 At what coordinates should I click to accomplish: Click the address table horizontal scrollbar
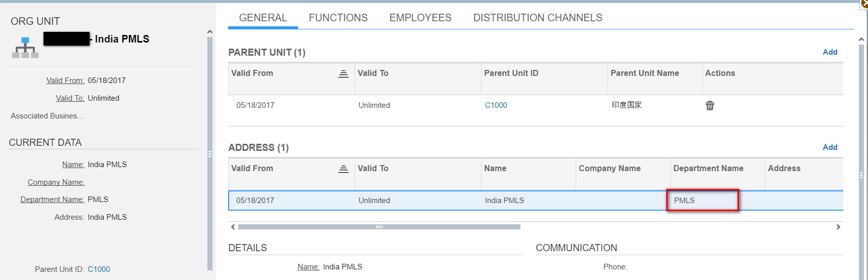coord(379,227)
